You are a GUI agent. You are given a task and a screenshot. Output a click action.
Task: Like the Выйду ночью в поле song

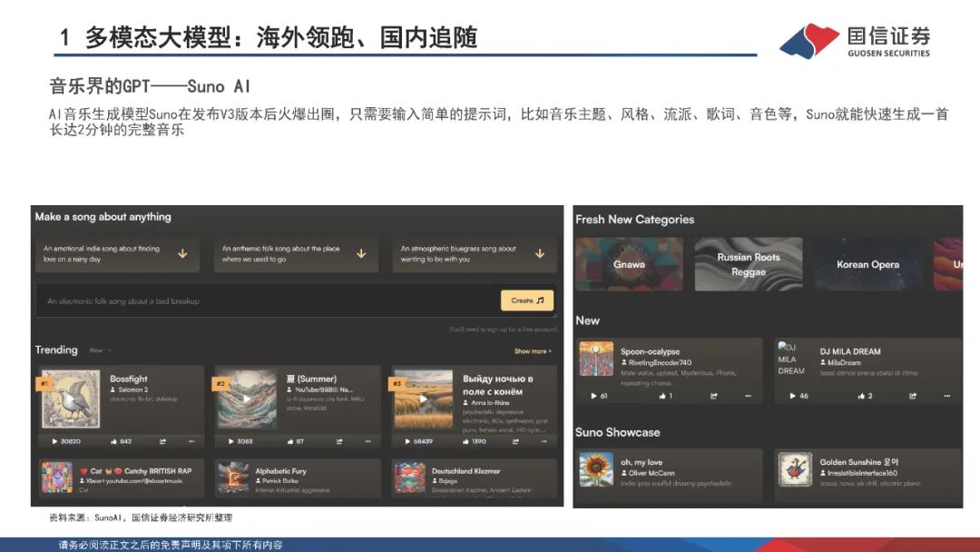(x=465, y=441)
